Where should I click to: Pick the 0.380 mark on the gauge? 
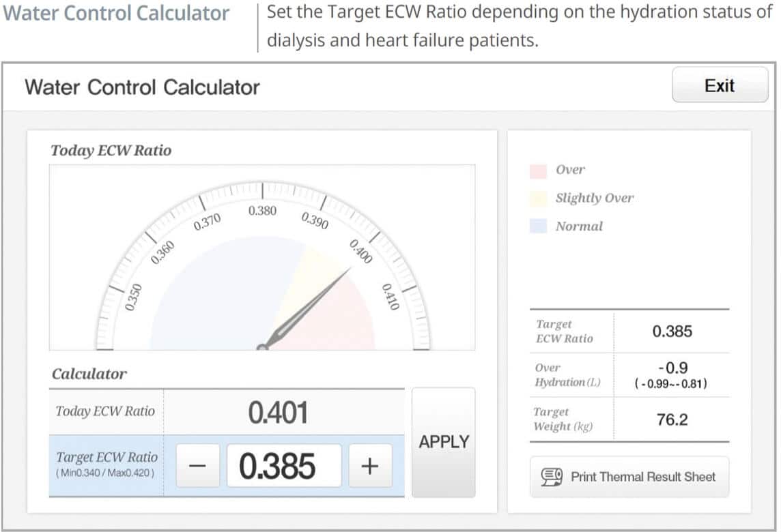(x=262, y=211)
